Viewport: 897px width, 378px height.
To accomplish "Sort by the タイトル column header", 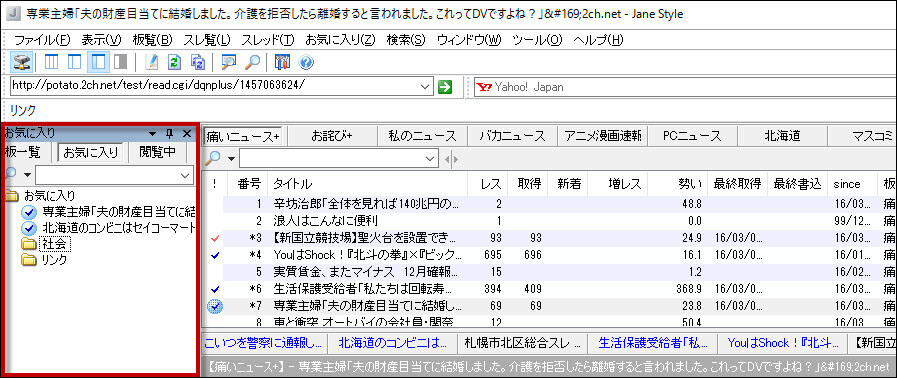I will pyautogui.click(x=367, y=184).
